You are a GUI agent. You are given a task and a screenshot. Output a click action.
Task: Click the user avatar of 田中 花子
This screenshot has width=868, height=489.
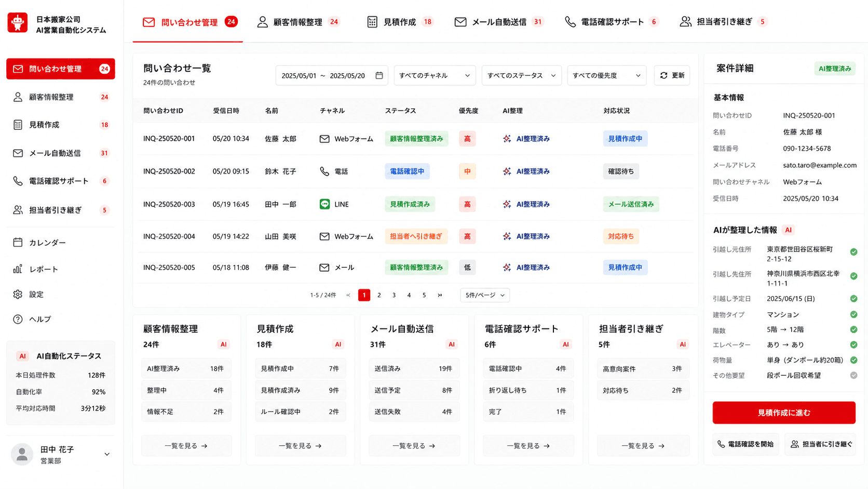coord(22,454)
